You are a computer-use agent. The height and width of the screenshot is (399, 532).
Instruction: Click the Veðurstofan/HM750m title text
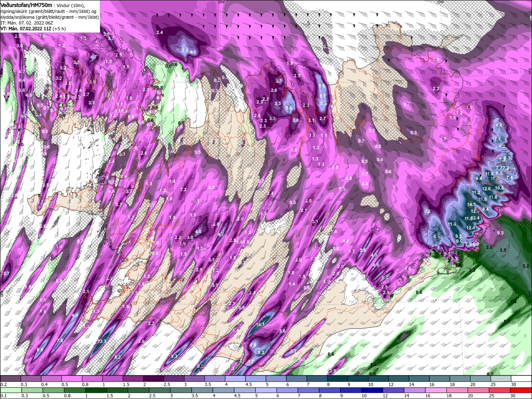tap(26, 5)
